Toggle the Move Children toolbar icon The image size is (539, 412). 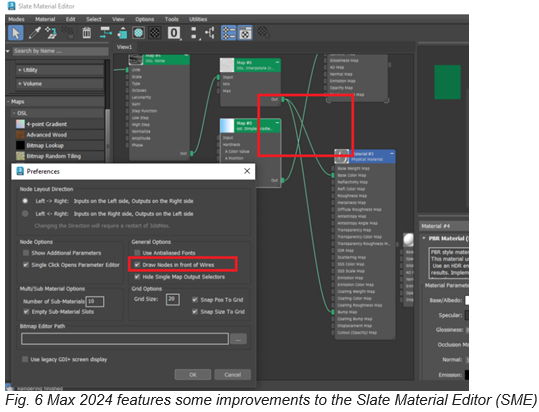tap(106, 33)
